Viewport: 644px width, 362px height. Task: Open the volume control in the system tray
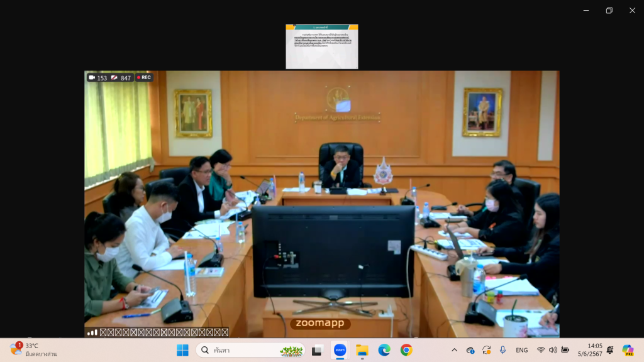[553, 350]
